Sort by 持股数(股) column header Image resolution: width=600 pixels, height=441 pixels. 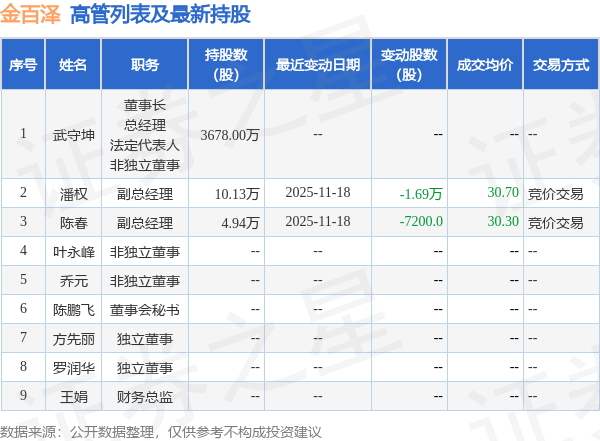[x=226, y=64]
